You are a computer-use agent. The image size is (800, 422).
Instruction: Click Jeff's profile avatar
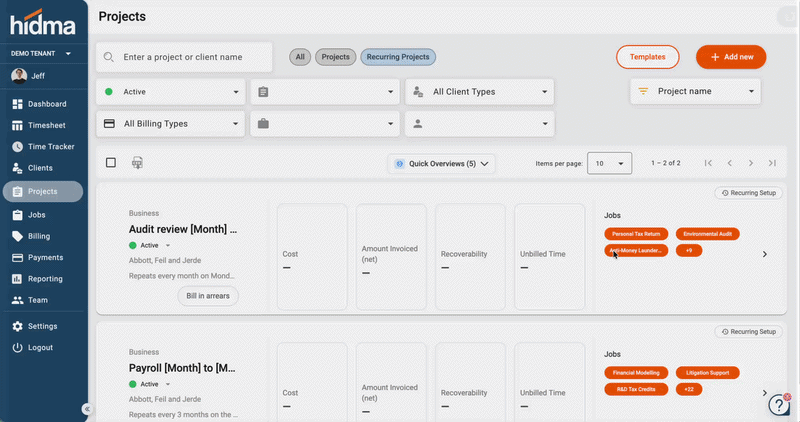coord(19,76)
